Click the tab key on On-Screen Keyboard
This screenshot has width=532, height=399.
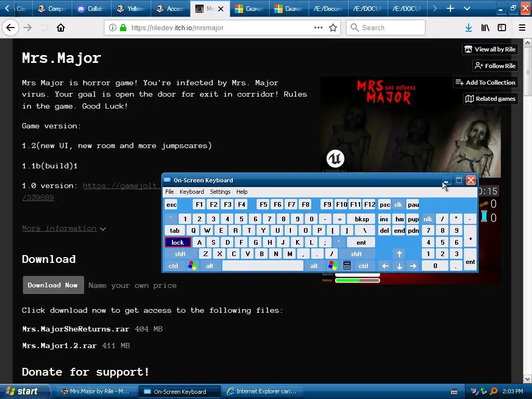175,231
